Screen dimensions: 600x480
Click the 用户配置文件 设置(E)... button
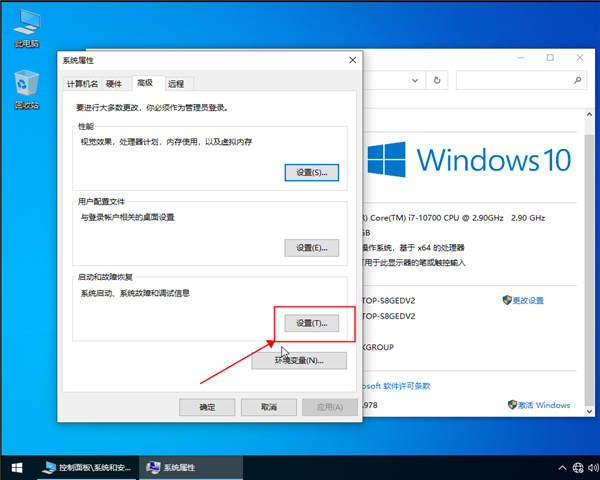tap(312, 248)
